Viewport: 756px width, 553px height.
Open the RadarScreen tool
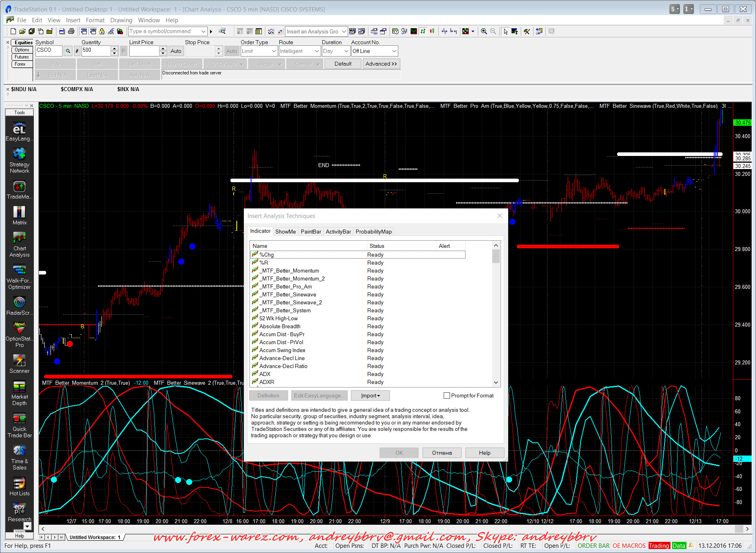pyautogui.click(x=19, y=302)
